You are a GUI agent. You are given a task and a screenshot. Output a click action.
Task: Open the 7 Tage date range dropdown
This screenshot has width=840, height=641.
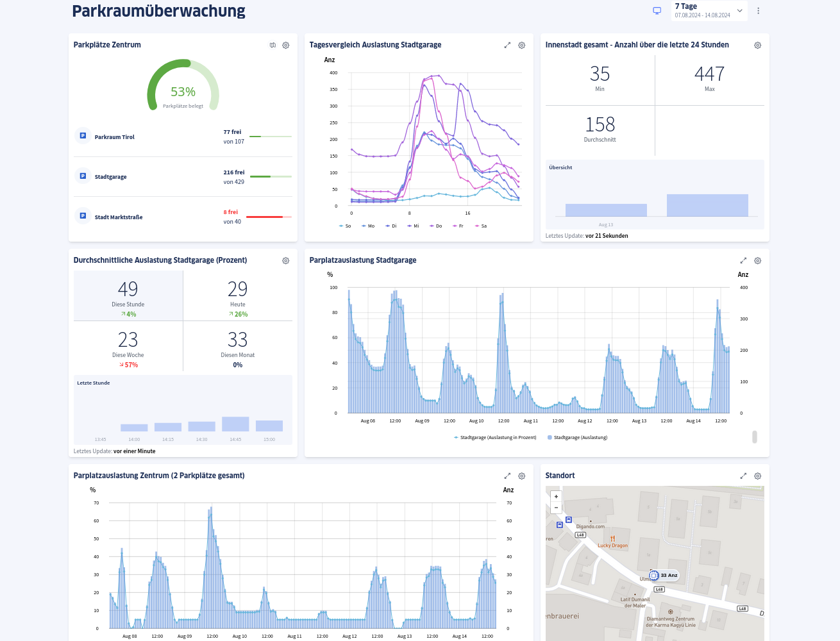coord(709,10)
